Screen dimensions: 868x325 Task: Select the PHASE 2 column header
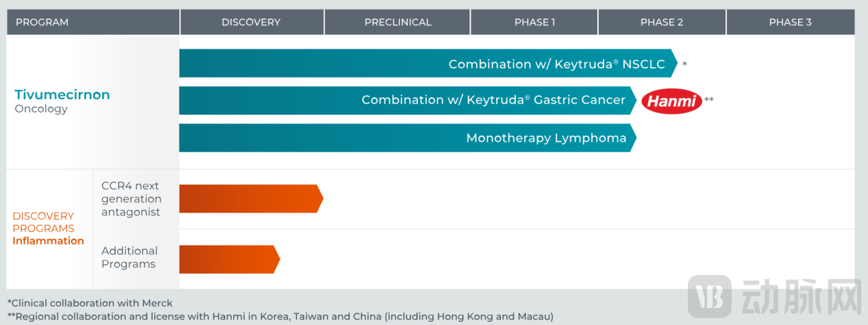click(x=661, y=22)
